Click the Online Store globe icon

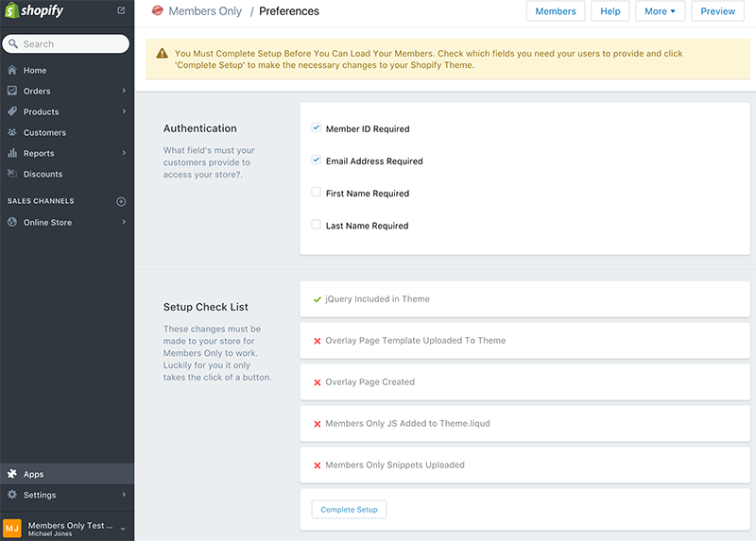[x=12, y=222]
